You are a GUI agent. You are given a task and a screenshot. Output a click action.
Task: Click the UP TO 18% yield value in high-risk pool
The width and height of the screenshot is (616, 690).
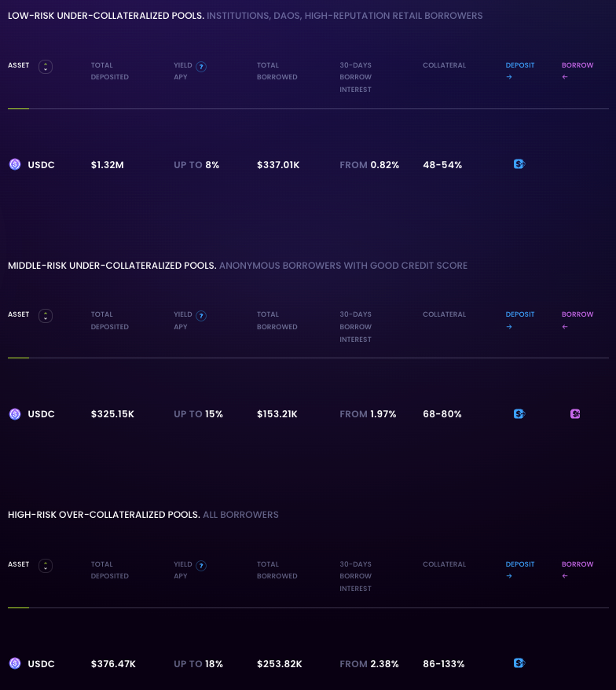[x=198, y=664]
